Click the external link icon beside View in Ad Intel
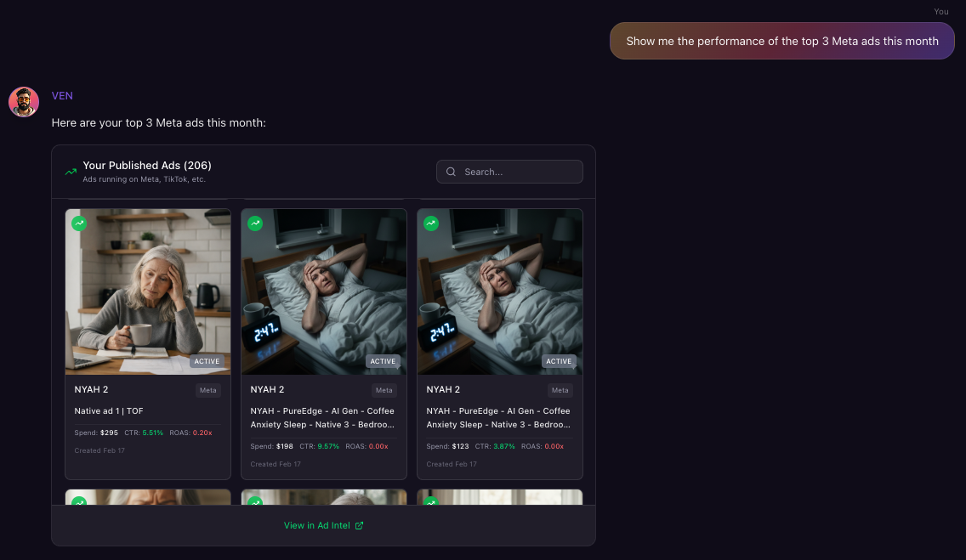The height and width of the screenshot is (560, 966). (x=359, y=525)
